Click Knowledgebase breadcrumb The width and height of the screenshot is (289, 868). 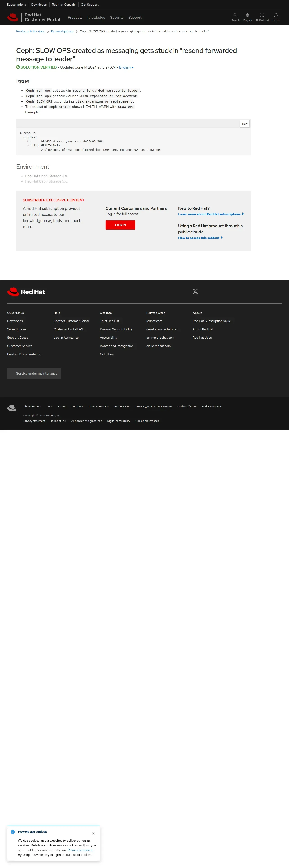point(62,31)
